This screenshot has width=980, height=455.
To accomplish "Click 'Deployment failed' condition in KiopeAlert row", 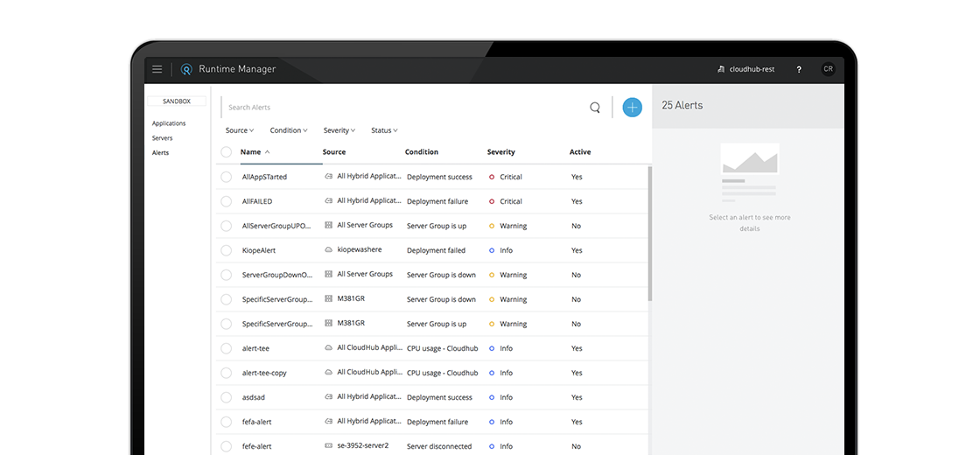I will coord(437,250).
